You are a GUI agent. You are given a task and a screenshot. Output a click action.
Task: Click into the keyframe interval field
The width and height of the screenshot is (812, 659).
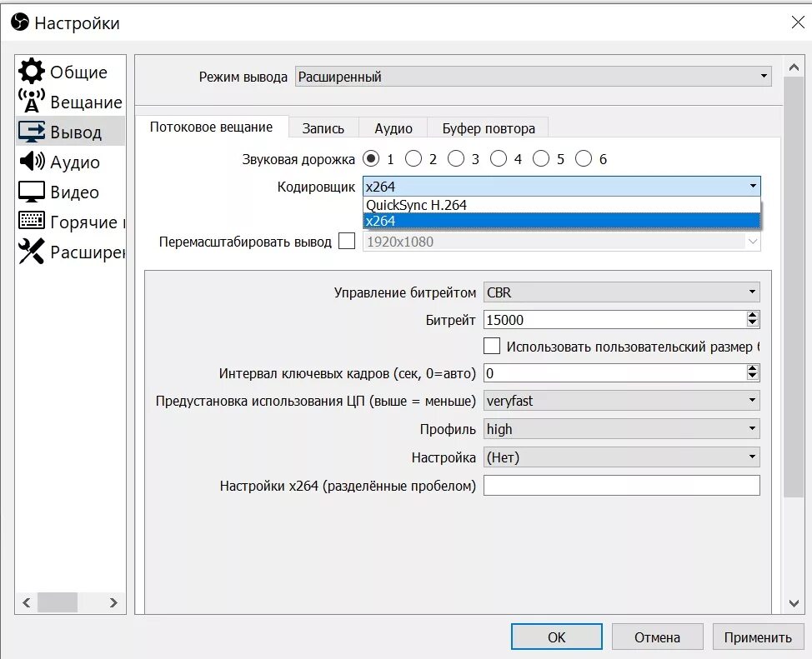tap(614, 373)
